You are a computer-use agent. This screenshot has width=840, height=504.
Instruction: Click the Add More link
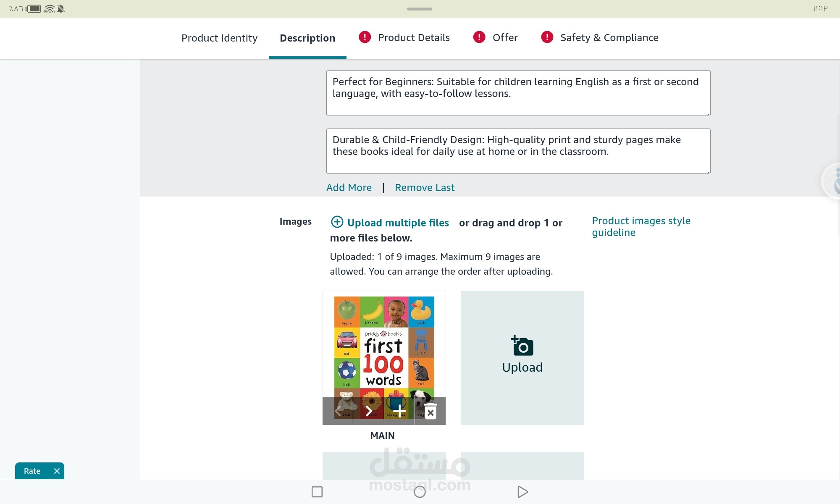pyautogui.click(x=349, y=188)
